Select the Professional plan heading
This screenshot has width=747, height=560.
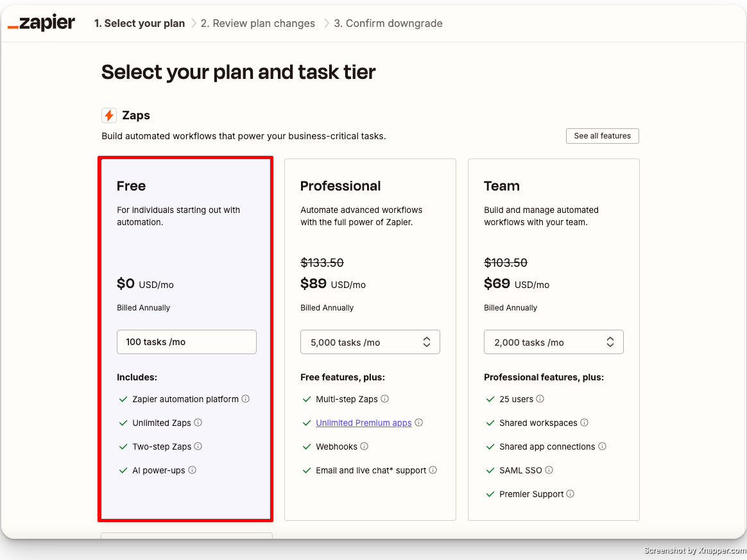point(341,186)
